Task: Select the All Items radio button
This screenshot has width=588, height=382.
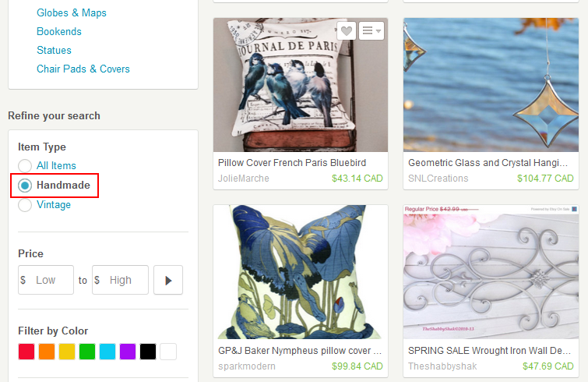Action: pyautogui.click(x=25, y=165)
